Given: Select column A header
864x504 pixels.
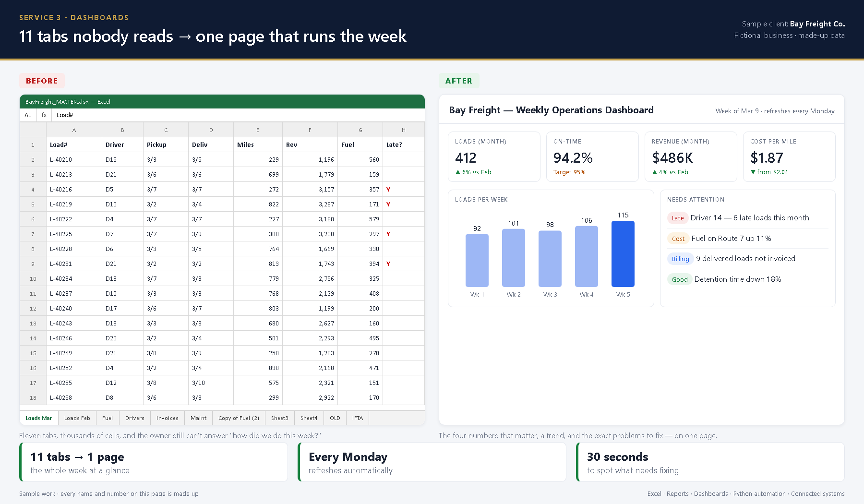Looking at the screenshot, I should pos(74,130).
